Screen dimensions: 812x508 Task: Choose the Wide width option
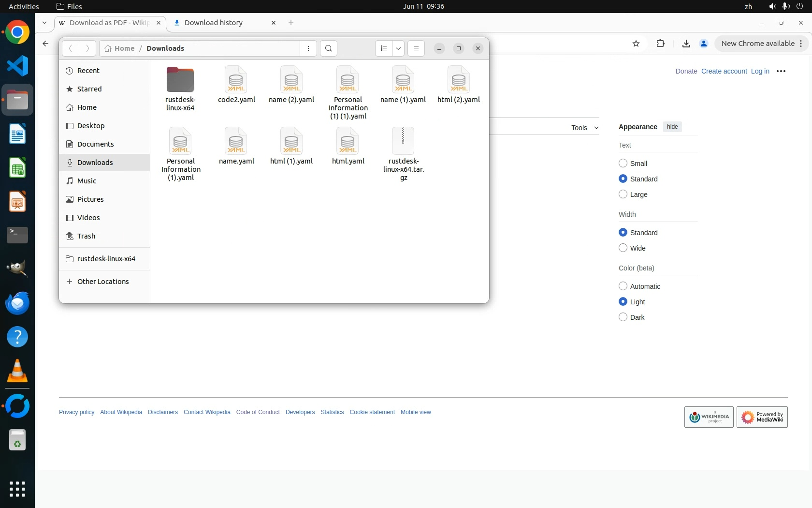[623, 248]
